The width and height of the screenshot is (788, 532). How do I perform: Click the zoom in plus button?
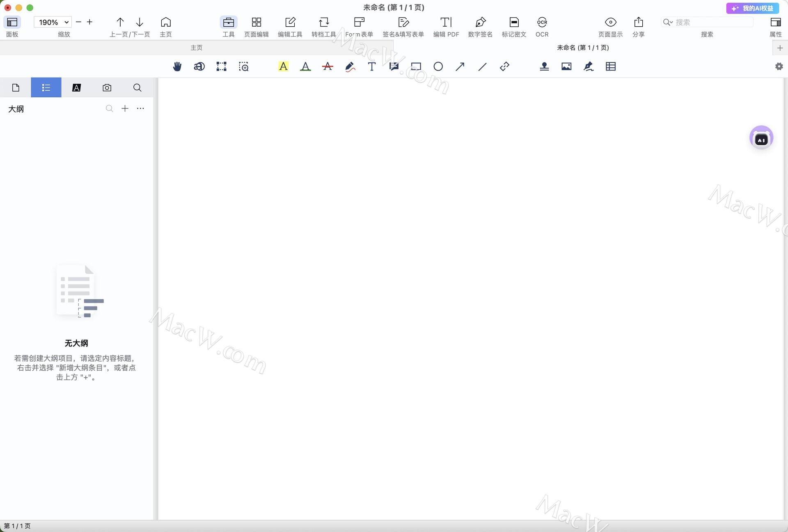click(x=89, y=22)
